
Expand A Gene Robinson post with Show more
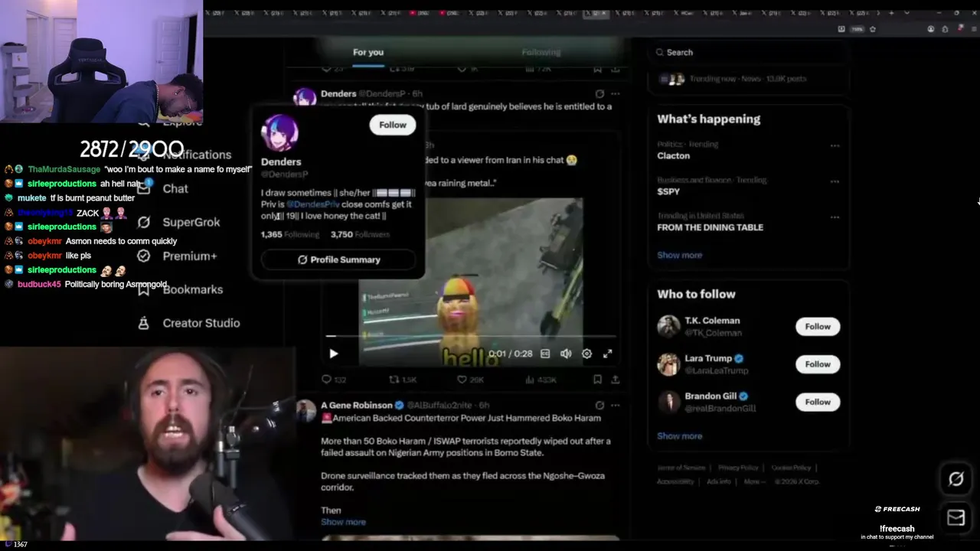pyautogui.click(x=343, y=522)
